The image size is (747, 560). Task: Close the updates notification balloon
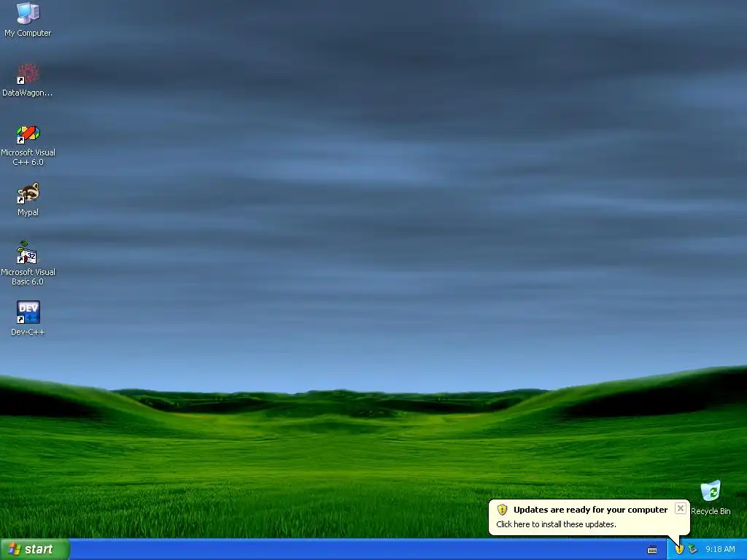click(x=681, y=508)
